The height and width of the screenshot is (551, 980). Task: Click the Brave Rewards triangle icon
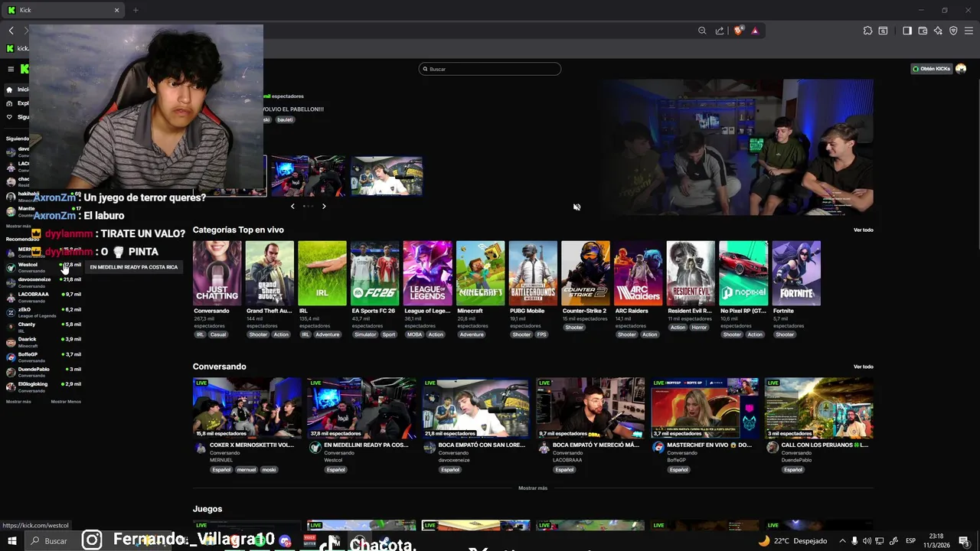pos(755,31)
